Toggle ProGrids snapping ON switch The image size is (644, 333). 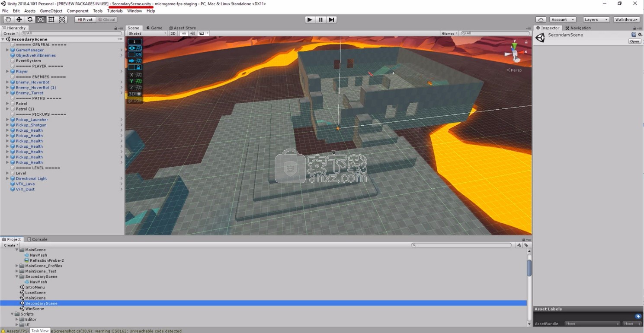point(135,54)
